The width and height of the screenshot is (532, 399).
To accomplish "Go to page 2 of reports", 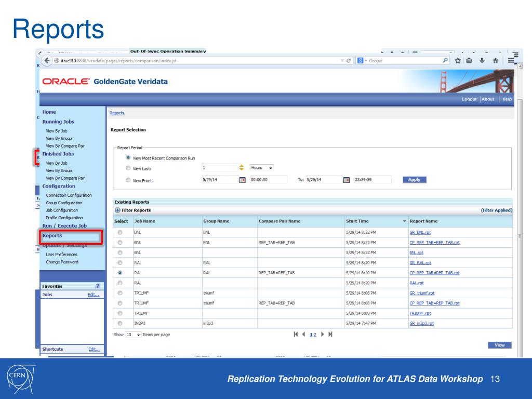I will tap(315, 335).
